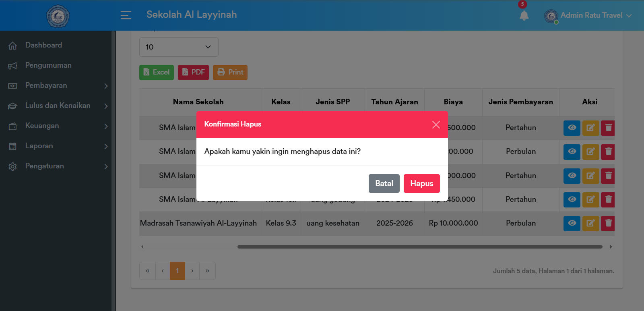Click the horizontal table scrollbar thumb

tap(420, 247)
